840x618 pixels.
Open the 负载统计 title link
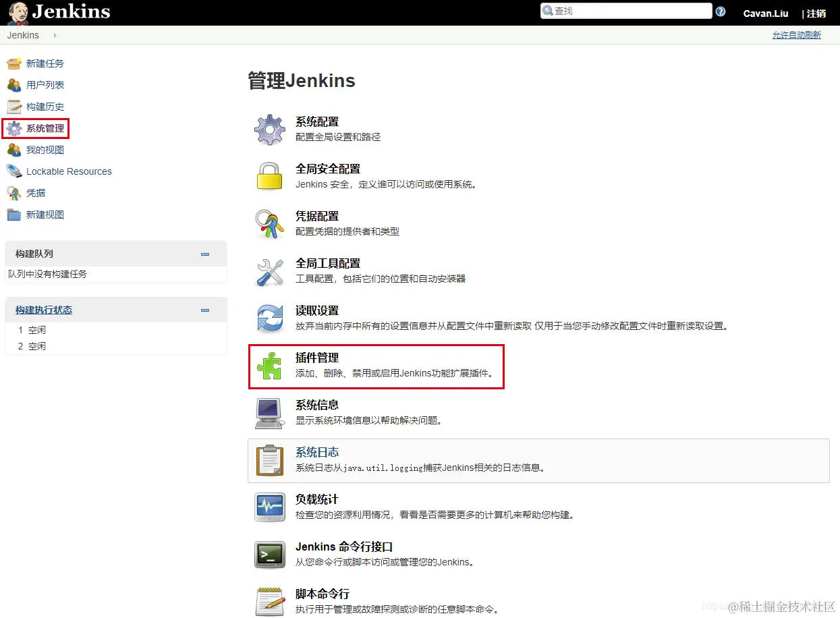click(x=317, y=500)
